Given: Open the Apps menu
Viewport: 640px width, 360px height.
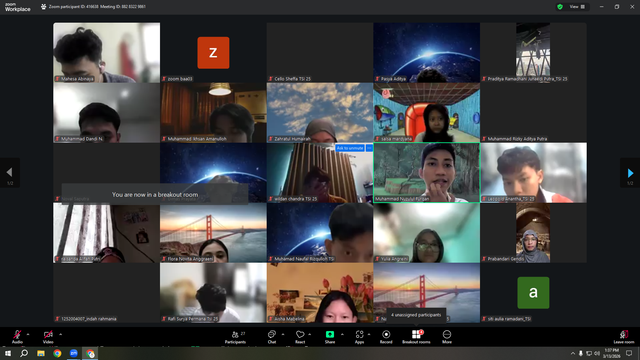Looking at the screenshot, I should (x=359, y=337).
